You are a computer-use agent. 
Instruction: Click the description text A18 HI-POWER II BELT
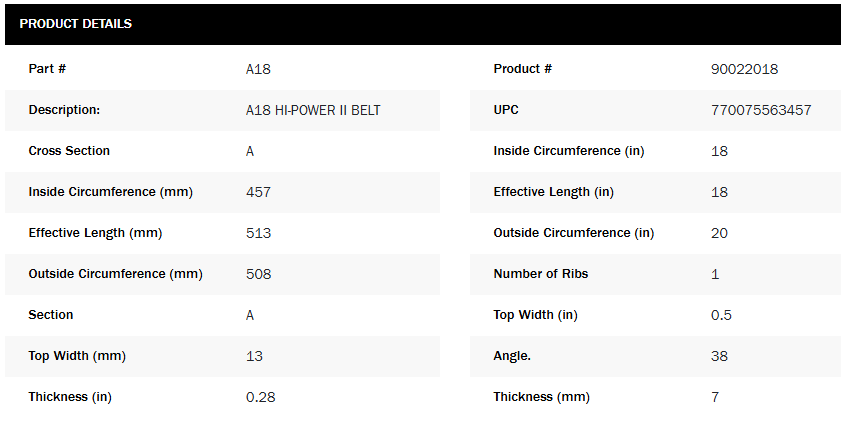pos(313,110)
